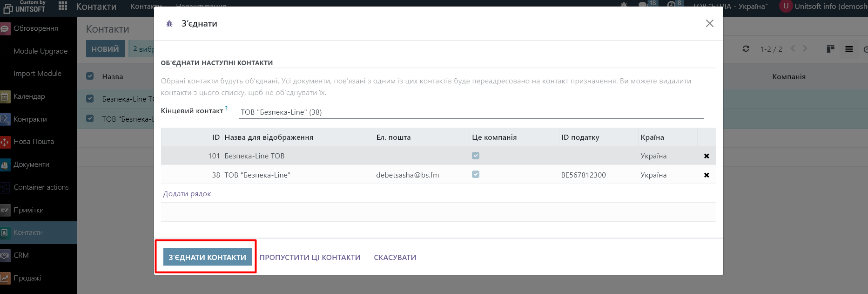Toggle select-all checkbox next to Назва header

pyautogui.click(x=90, y=76)
